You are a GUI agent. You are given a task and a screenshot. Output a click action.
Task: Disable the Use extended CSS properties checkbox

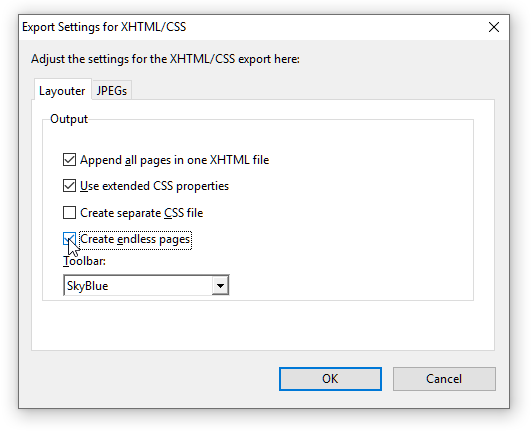(x=69, y=186)
